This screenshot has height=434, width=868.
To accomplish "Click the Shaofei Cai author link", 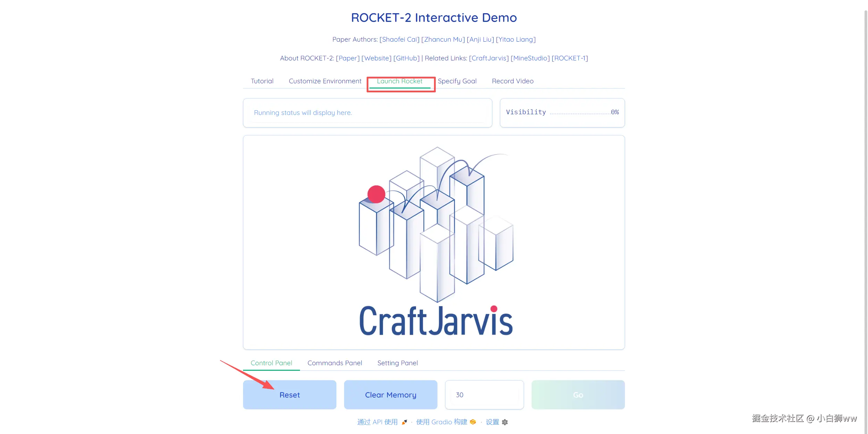I will pos(399,39).
